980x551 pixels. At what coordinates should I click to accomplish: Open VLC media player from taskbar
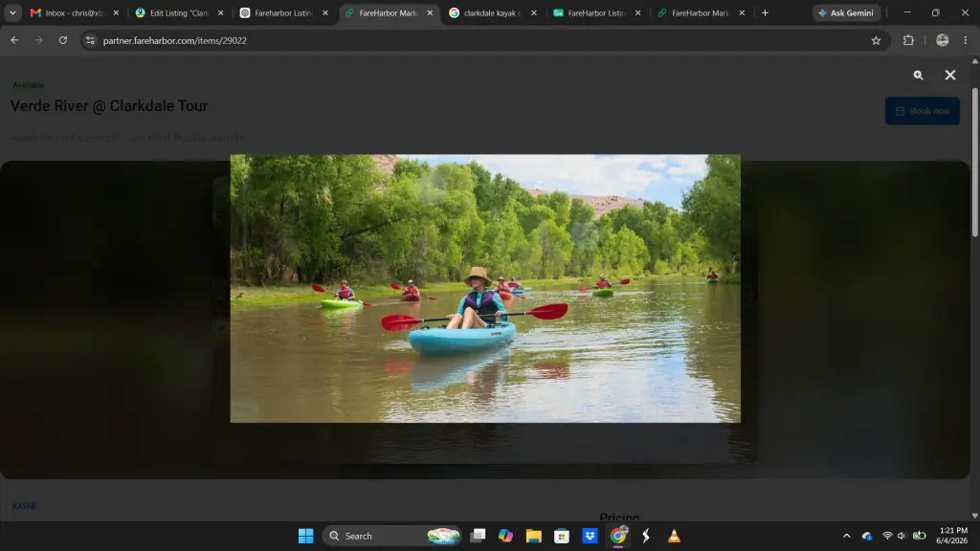(674, 536)
